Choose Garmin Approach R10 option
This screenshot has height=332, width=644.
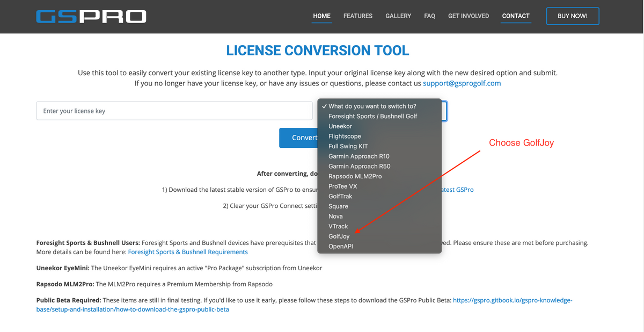tap(379, 156)
